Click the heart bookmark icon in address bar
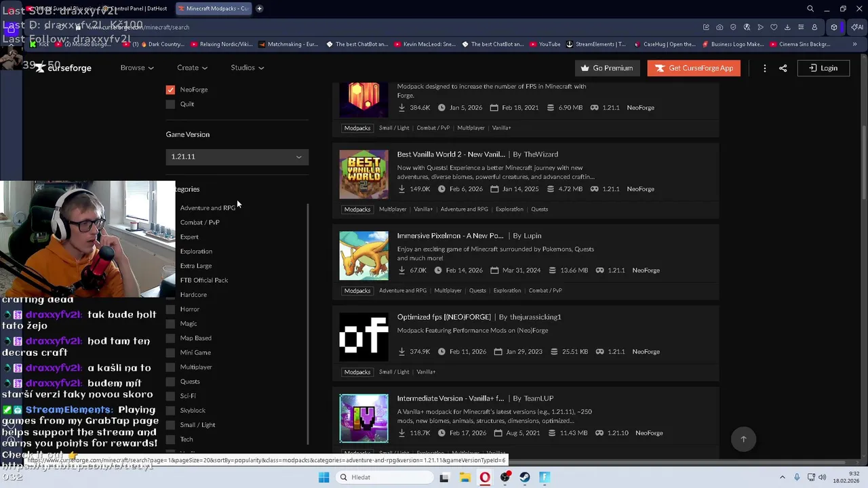This screenshot has height=488, width=868. coord(774,27)
